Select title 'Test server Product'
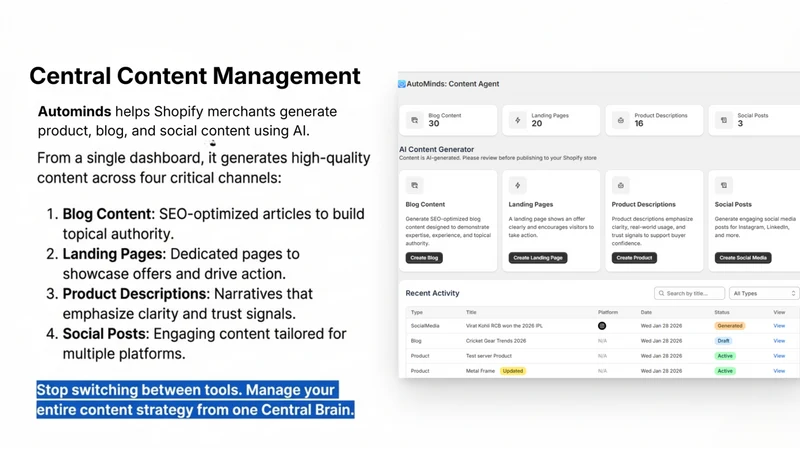The height and width of the screenshot is (450, 800). tap(488, 356)
